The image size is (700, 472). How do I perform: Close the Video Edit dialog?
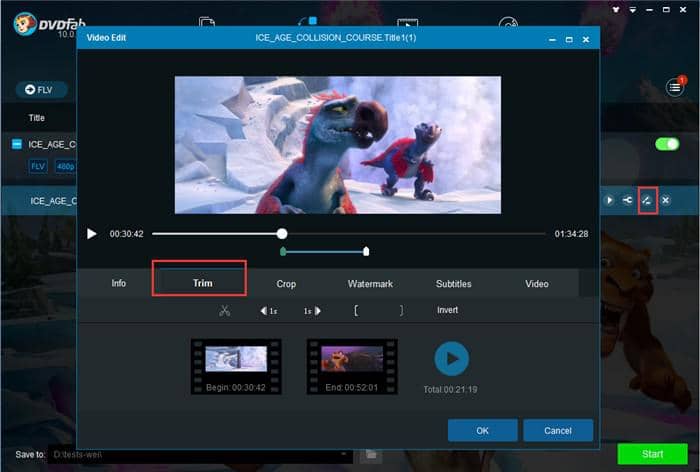click(586, 39)
